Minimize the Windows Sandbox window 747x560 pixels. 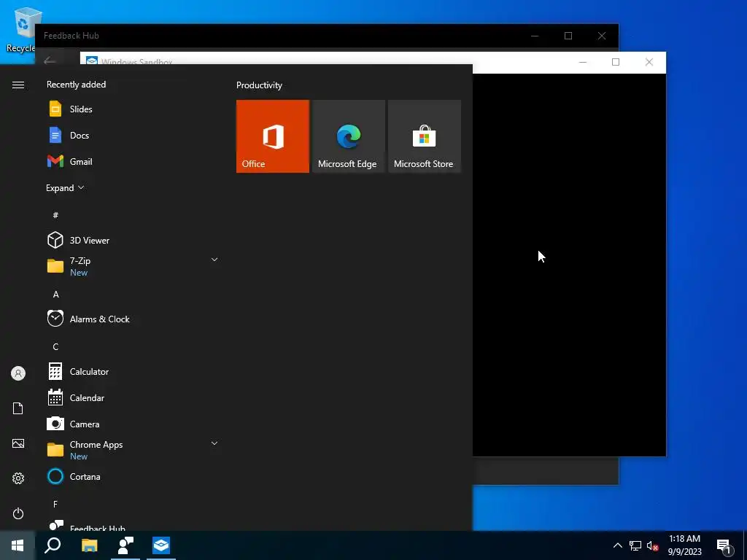click(583, 62)
